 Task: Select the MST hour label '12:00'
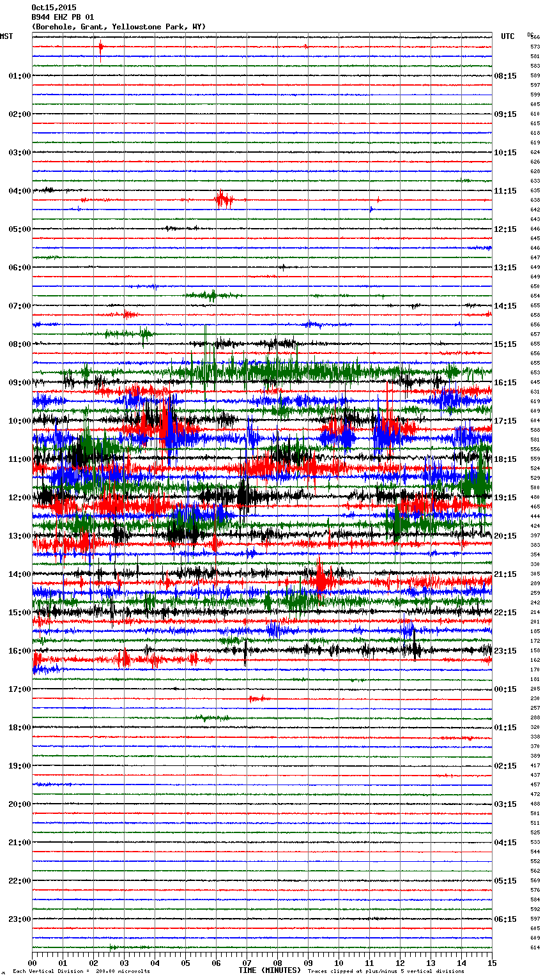[x=20, y=498]
